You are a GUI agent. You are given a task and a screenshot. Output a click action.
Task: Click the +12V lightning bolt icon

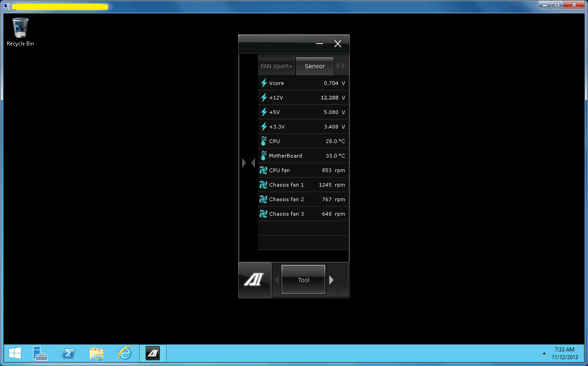(x=264, y=98)
